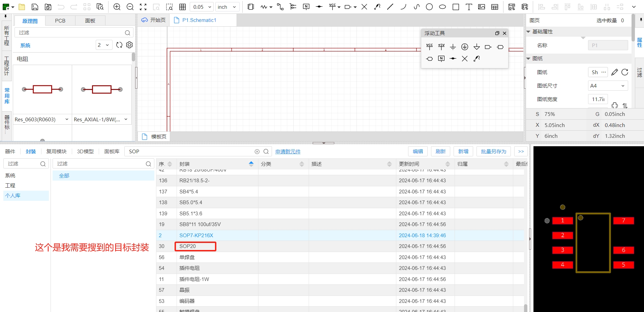Image resolution: width=644 pixels, height=312 pixels.
Task: Toggle grid display icon in toolbar
Action: click(182, 7)
